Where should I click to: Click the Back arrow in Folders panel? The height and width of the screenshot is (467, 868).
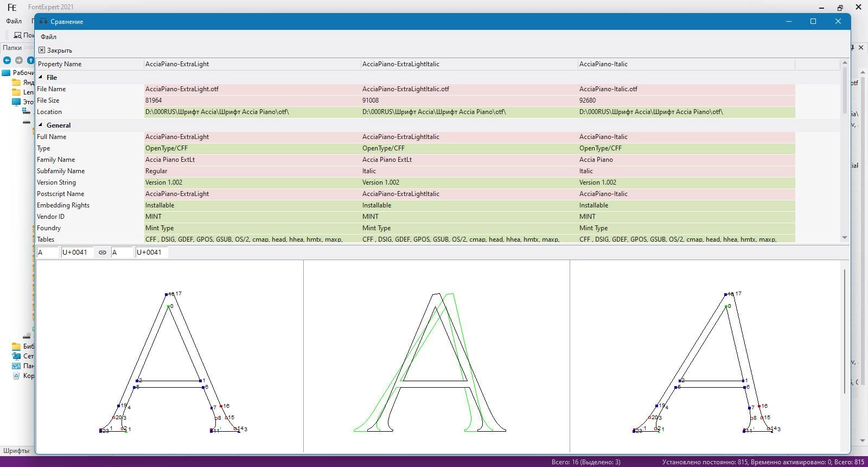point(7,60)
